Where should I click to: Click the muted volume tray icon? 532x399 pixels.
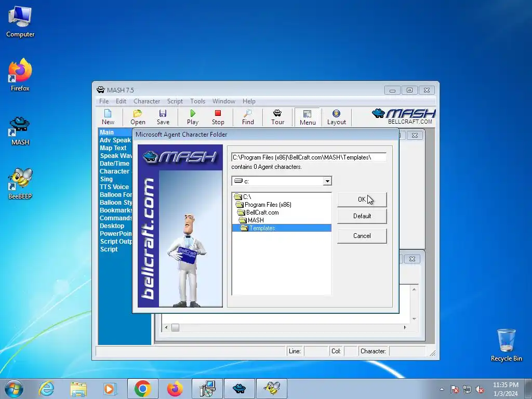tap(480, 389)
